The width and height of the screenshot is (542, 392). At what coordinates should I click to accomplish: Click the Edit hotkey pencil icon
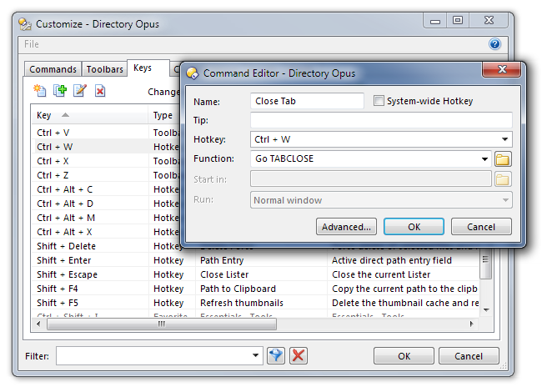pyautogui.click(x=80, y=91)
